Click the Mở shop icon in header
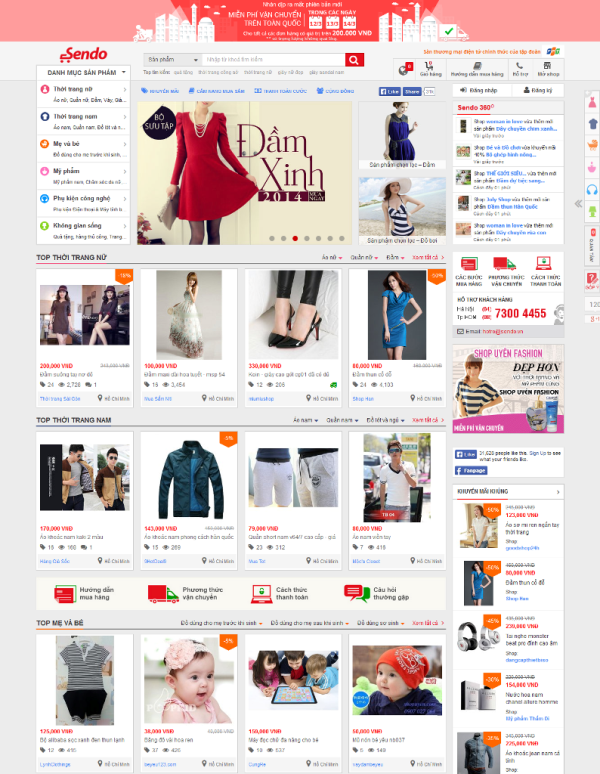Viewport: 600px width, 774px height. click(548, 68)
